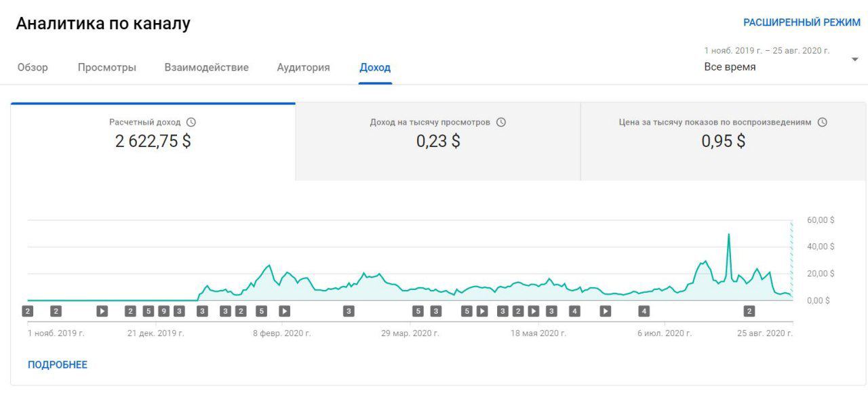Click the 21 дек. 2019 г. date label
Screen dimensions: 868x393
point(156,333)
